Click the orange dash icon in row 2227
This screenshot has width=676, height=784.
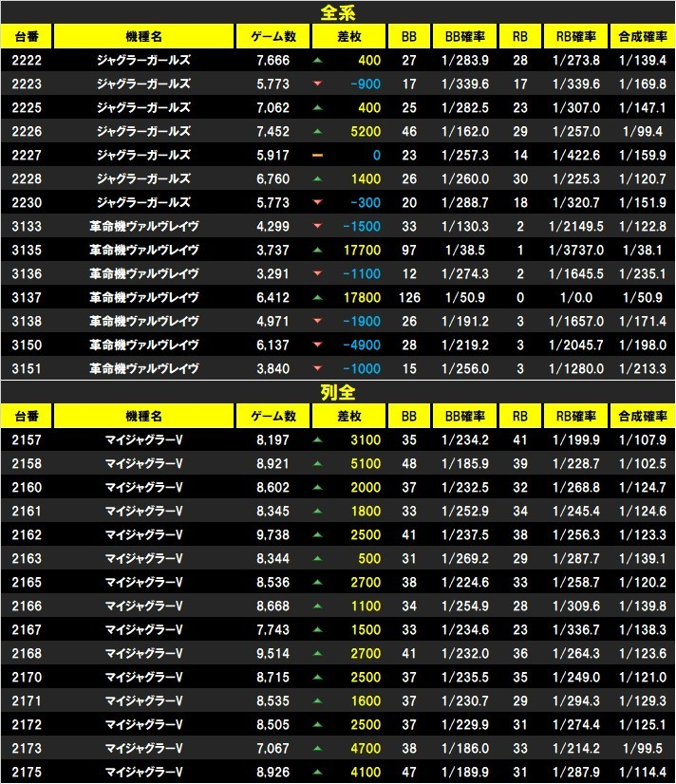pyautogui.click(x=317, y=156)
